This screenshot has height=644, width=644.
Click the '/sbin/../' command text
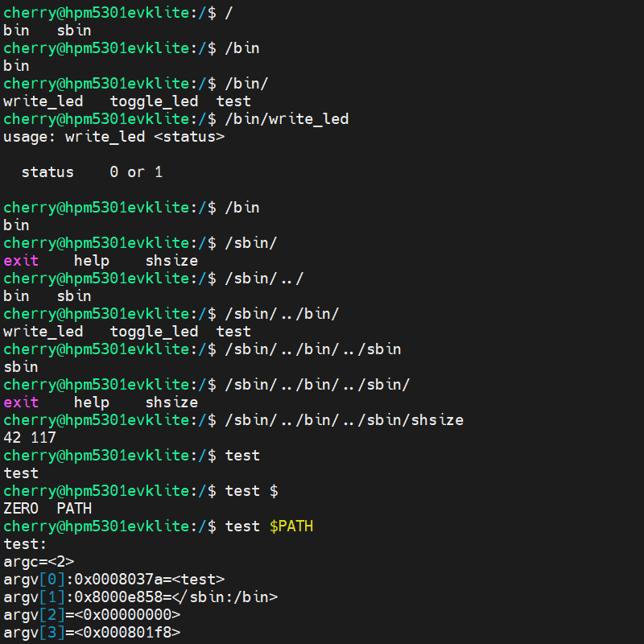click(264, 279)
